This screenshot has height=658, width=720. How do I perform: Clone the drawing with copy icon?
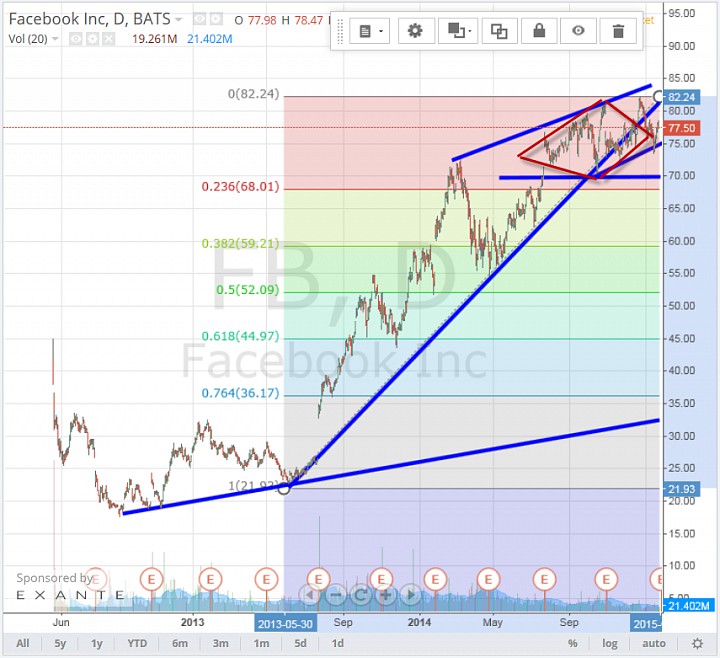pyautogui.click(x=499, y=31)
